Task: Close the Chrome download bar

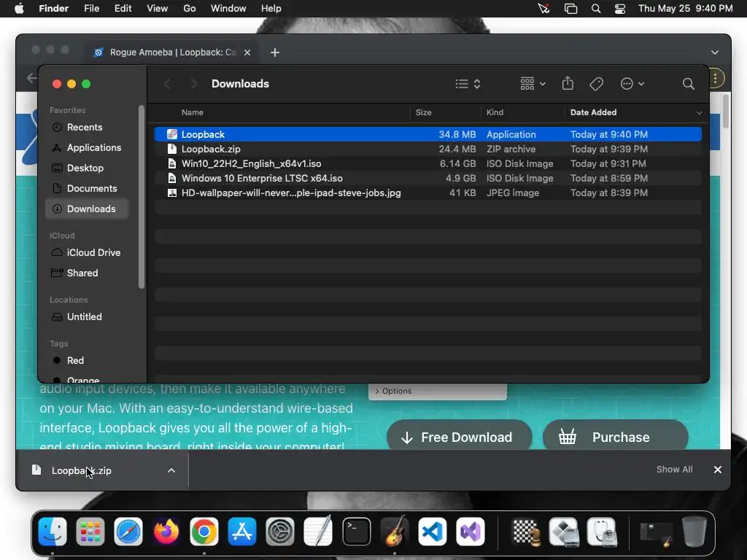Action: coord(718,470)
